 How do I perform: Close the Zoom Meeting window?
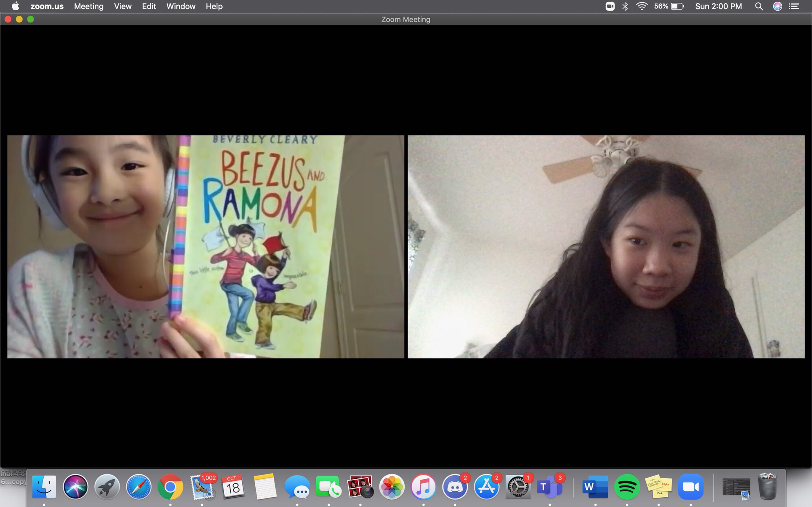click(8, 19)
